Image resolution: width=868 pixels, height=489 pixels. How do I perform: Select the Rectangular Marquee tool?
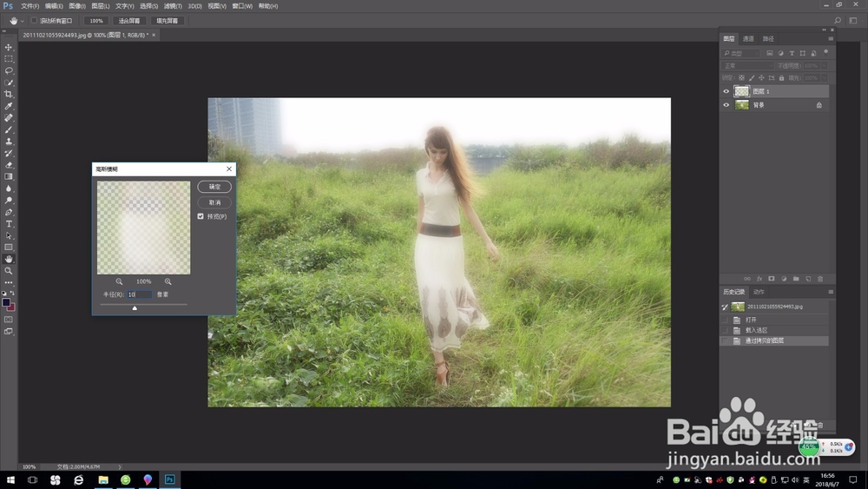tap(9, 59)
